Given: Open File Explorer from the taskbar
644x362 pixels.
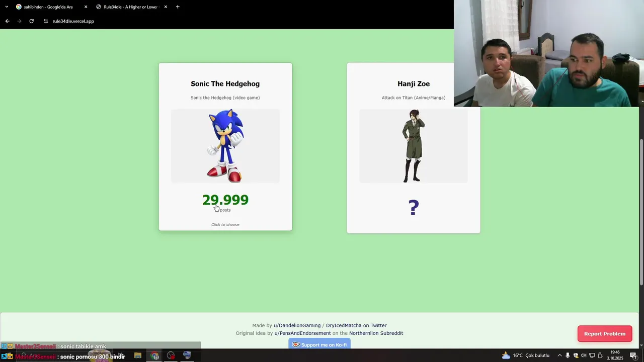Looking at the screenshot, I should pyautogui.click(x=138, y=355).
